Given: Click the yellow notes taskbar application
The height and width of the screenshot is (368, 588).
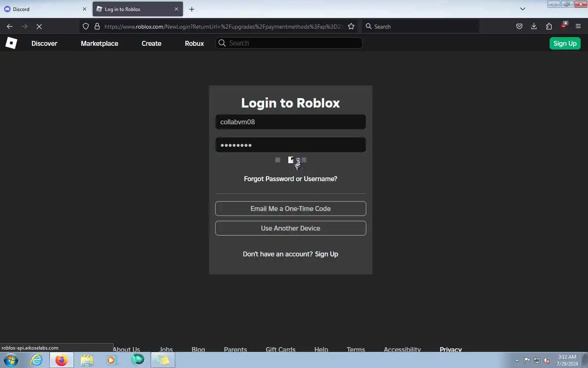Looking at the screenshot, I should (163, 360).
